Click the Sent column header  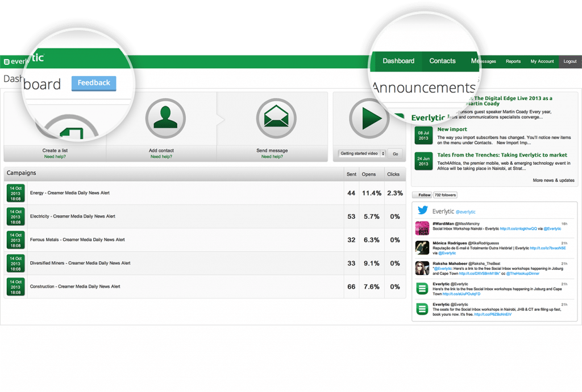click(351, 174)
